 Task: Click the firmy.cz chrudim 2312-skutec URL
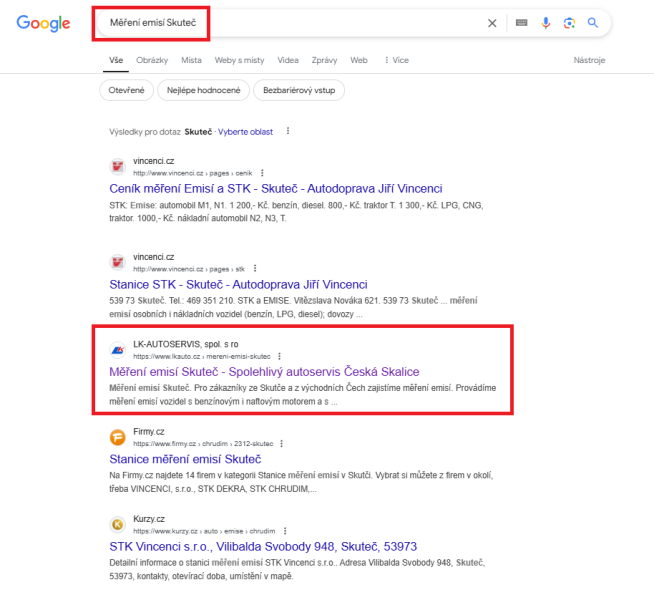pyautogui.click(x=203, y=444)
